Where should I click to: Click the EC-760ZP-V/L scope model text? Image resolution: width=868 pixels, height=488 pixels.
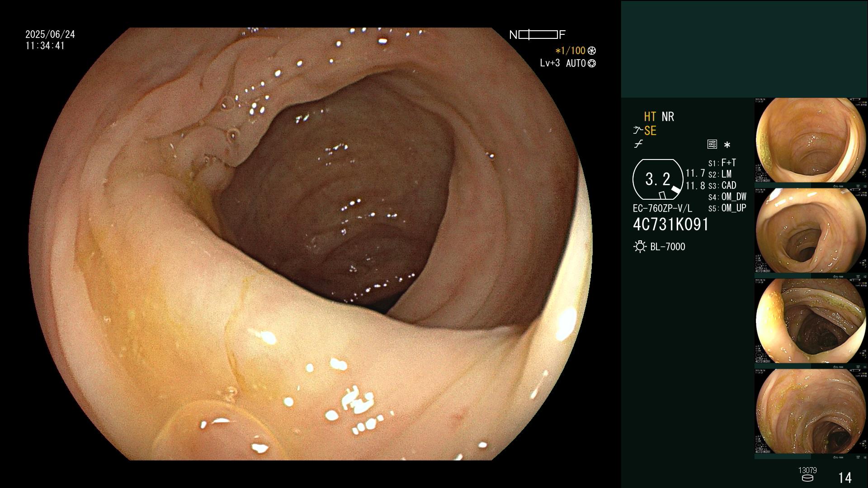662,209
